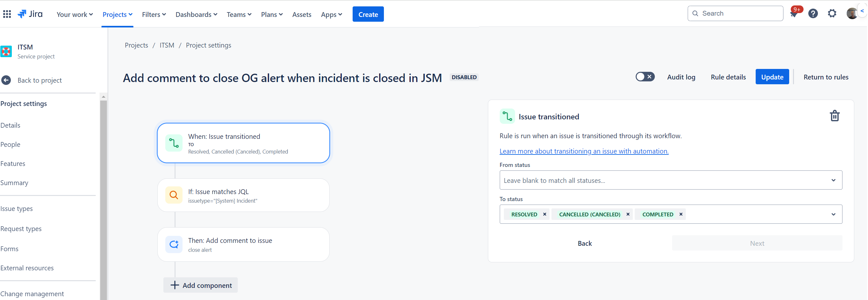The image size is (868, 300).
Task: Expand the Plans menu
Action: (x=272, y=14)
